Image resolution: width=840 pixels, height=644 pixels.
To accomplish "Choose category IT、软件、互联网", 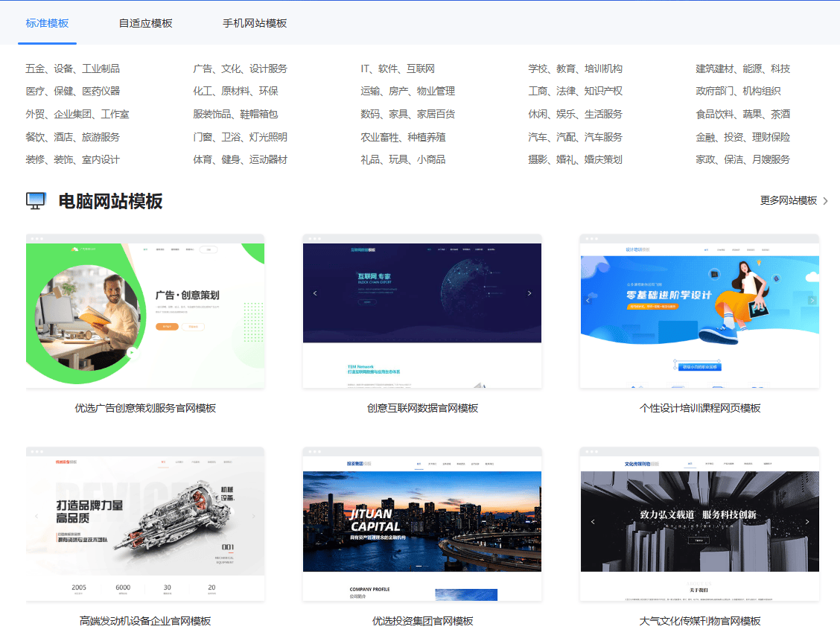I will pyautogui.click(x=398, y=68).
